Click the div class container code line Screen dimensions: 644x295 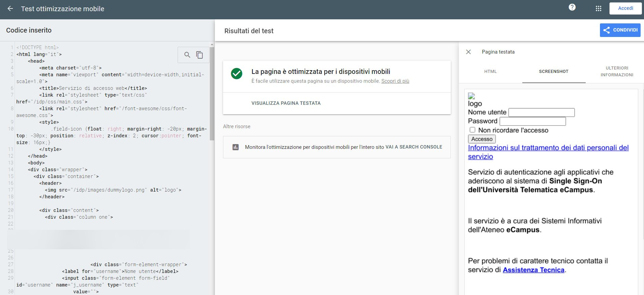click(66, 176)
